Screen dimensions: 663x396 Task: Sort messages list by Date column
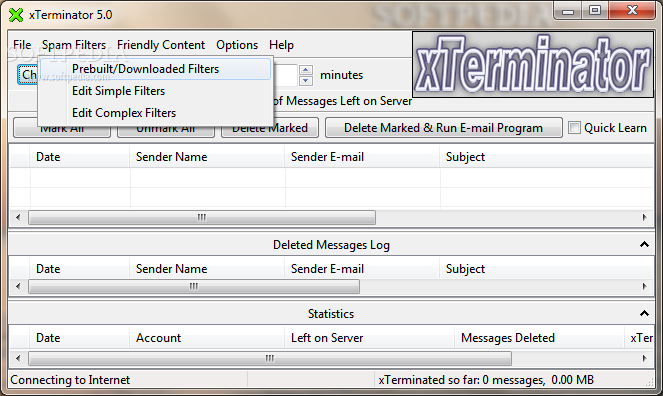point(79,157)
